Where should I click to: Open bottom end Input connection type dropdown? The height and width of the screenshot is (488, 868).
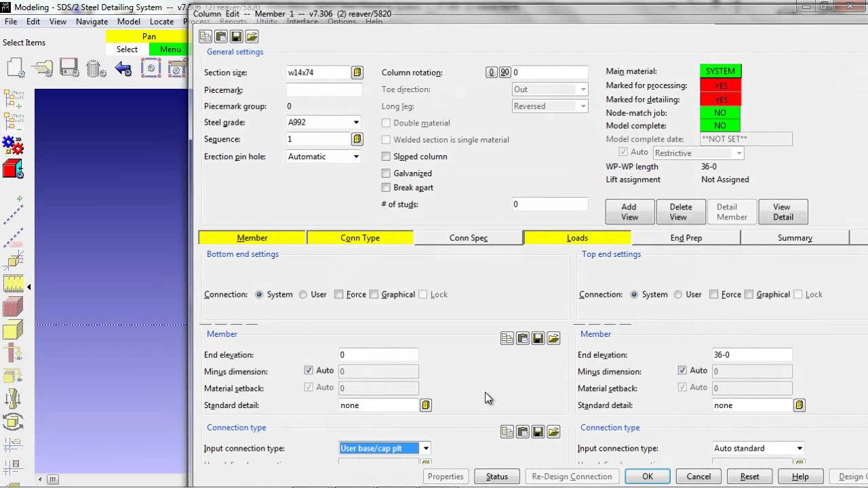pos(426,449)
